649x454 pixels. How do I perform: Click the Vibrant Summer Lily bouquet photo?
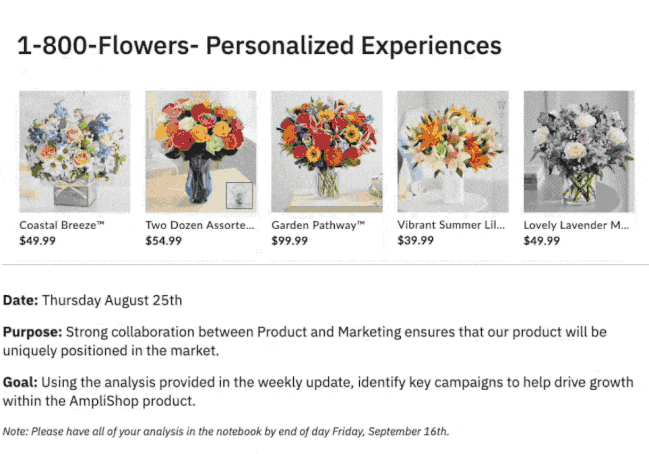[x=453, y=151]
